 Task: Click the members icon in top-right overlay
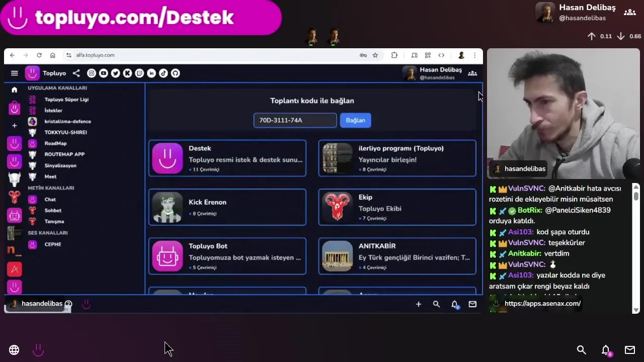[x=629, y=13]
